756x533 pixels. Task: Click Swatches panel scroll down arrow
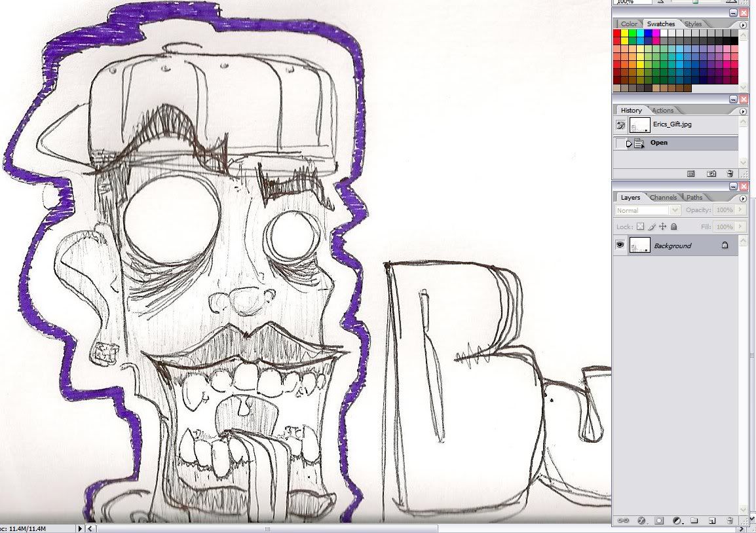[742, 88]
